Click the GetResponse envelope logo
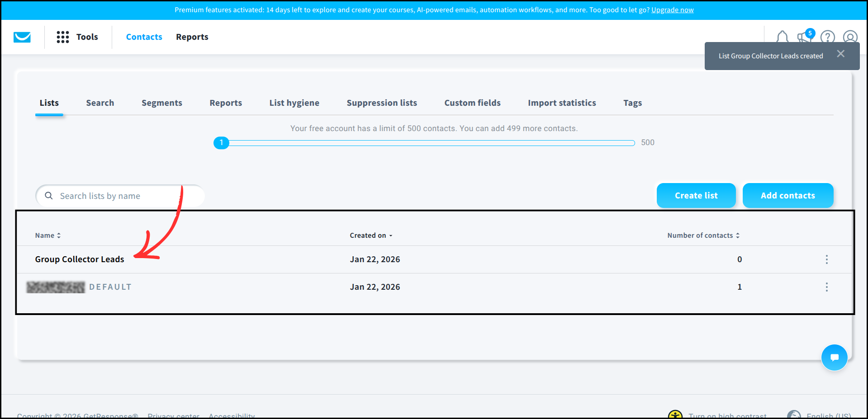The height and width of the screenshot is (419, 868). [x=21, y=37]
